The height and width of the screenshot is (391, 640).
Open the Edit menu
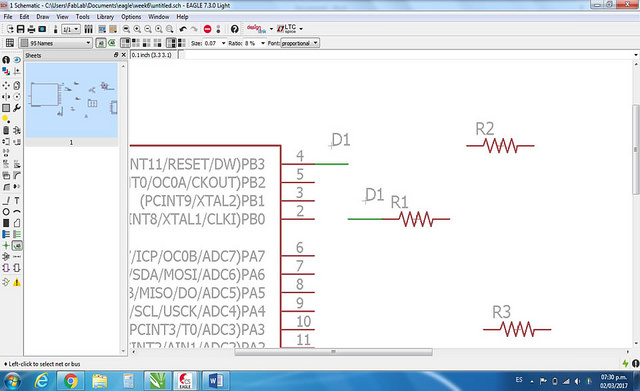tap(24, 17)
